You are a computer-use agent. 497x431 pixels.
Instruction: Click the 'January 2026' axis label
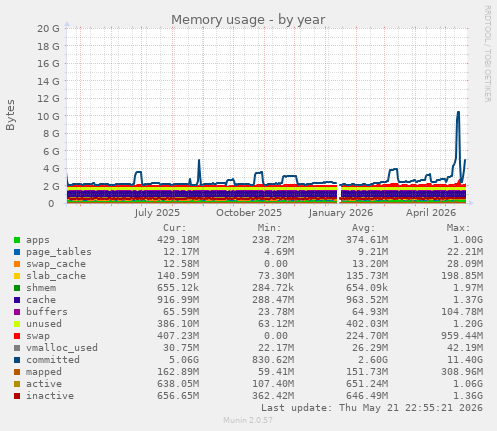[341, 213]
